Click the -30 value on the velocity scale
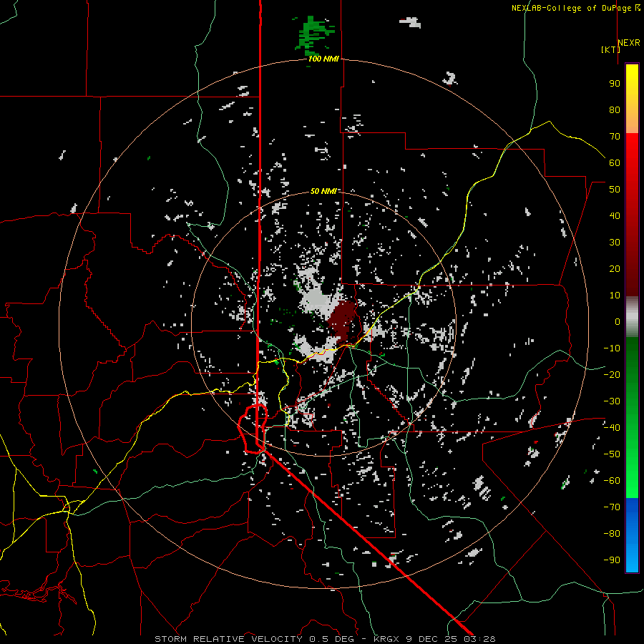The height and width of the screenshot is (644, 644). point(612,401)
